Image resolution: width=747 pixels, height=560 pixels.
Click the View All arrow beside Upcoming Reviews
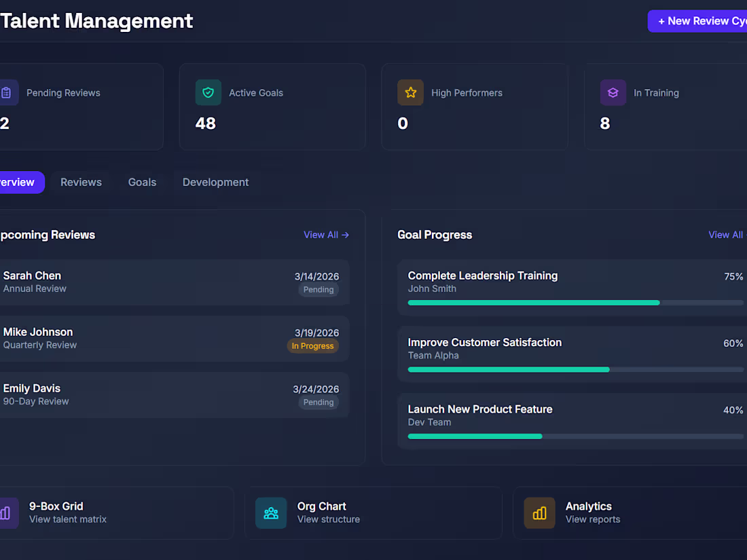tap(326, 235)
